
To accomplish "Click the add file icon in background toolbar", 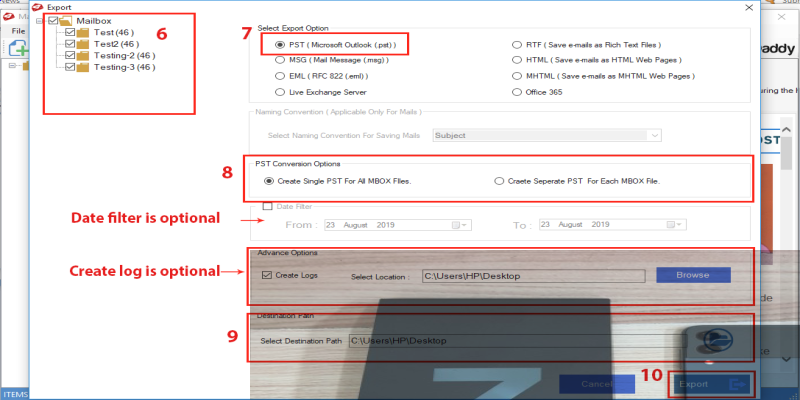I will (17, 48).
